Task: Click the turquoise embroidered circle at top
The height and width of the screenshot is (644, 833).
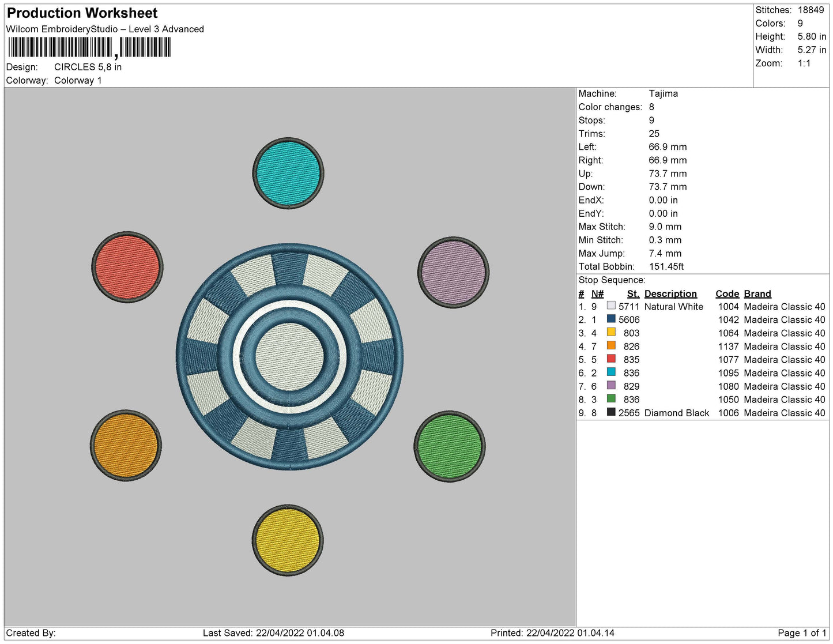Action: tap(288, 173)
